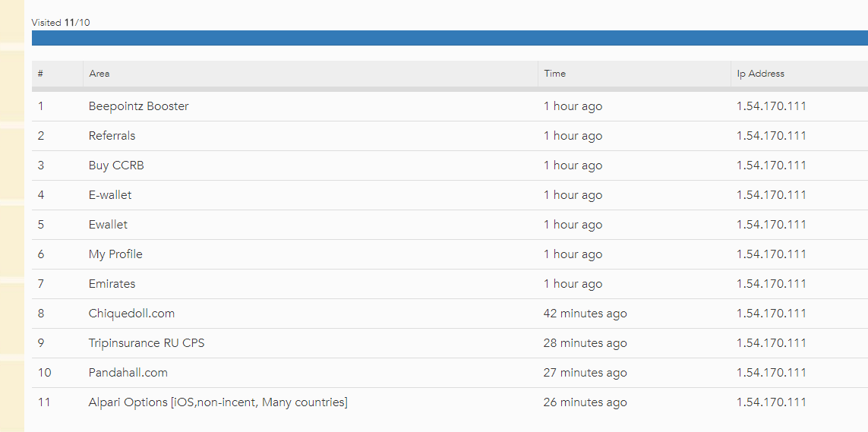Open the Pandahall.com entry
This screenshot has width=868, height=432.
pyautogui.click(x=128, y=373)
